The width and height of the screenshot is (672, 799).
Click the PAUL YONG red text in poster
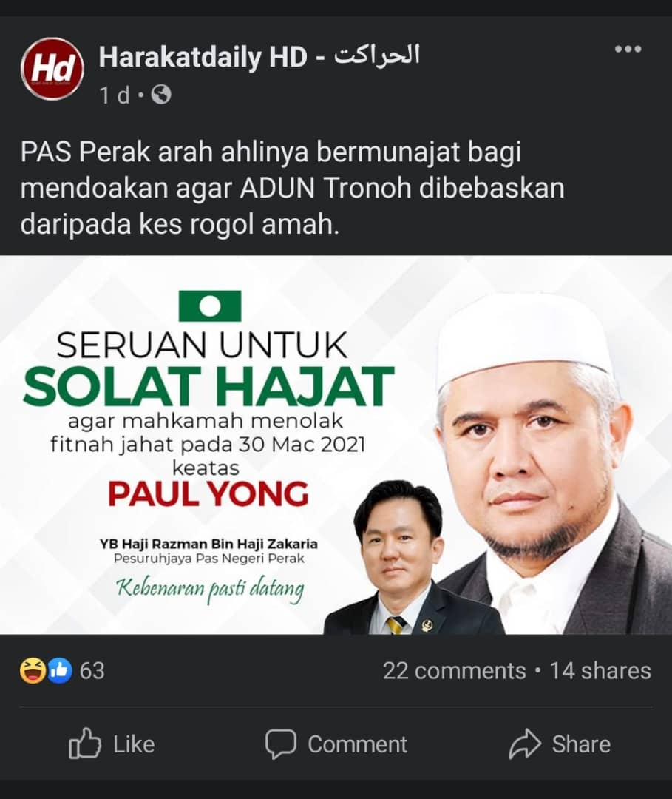208,493
